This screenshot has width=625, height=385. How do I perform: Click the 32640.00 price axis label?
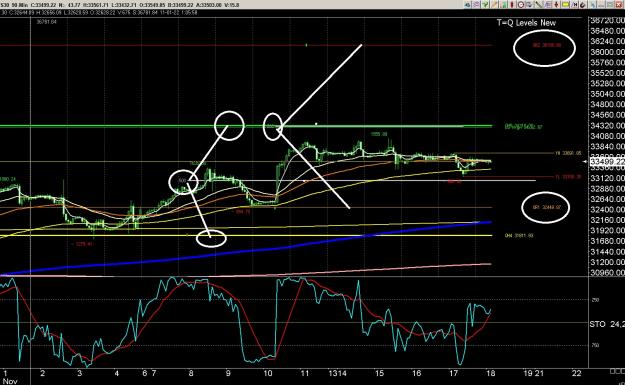(x=607, y=199)
